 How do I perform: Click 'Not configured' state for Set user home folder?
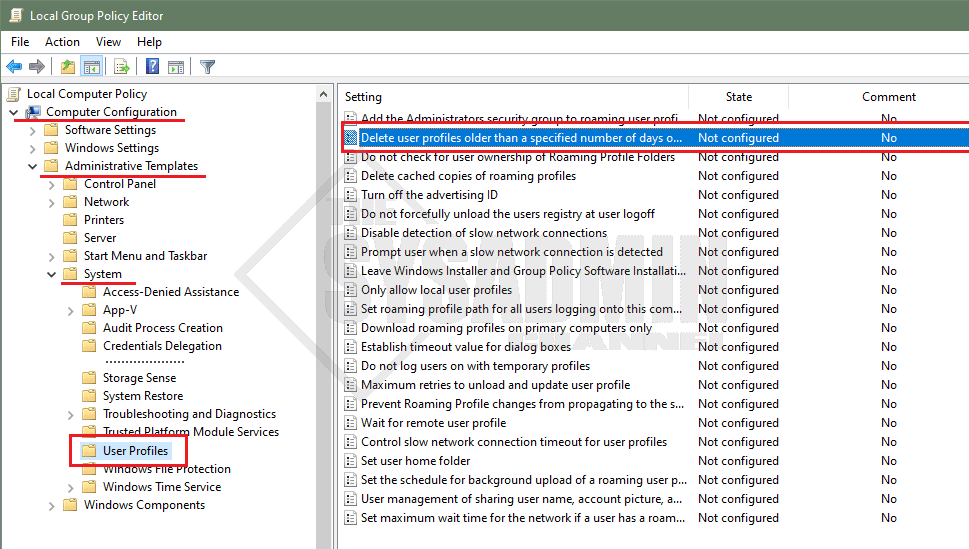pyautogui.click(x=738, y=461)
